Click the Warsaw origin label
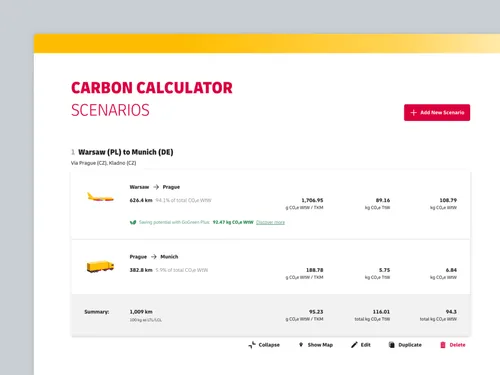The width and height of the screenshot is (500, 375). [x=139, y=187]
